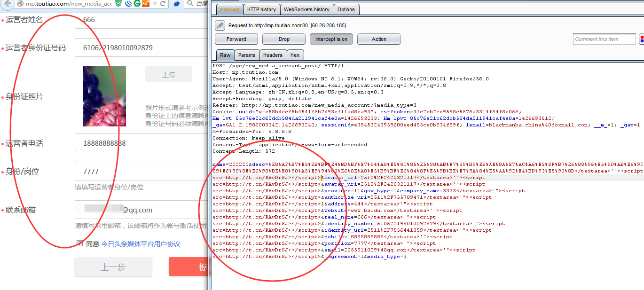Click the green G extension icon
The width and height of the screenshot is (644, 290).
coord(137,4)
